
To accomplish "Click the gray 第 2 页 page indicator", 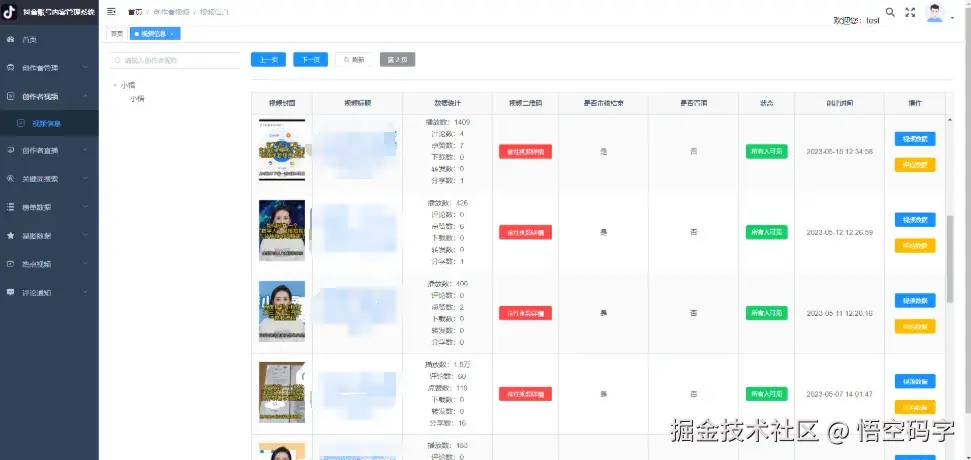I will click(x=398, y=59).
